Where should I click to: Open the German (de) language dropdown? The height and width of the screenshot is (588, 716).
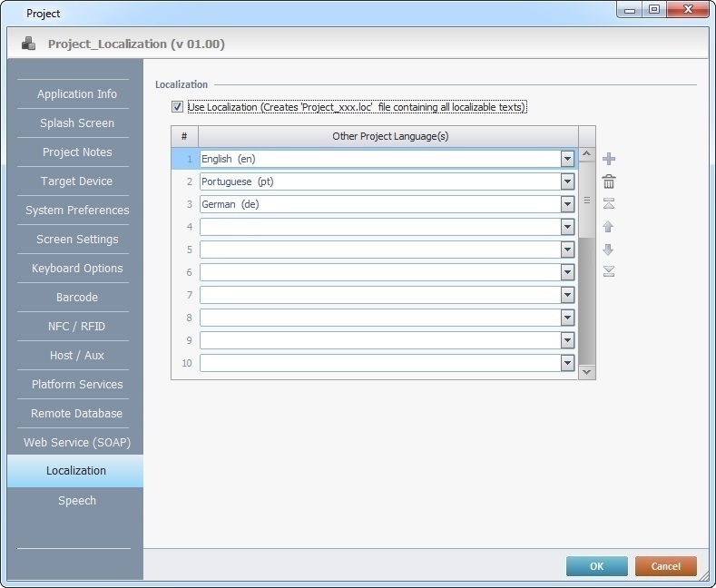(567, 204)
